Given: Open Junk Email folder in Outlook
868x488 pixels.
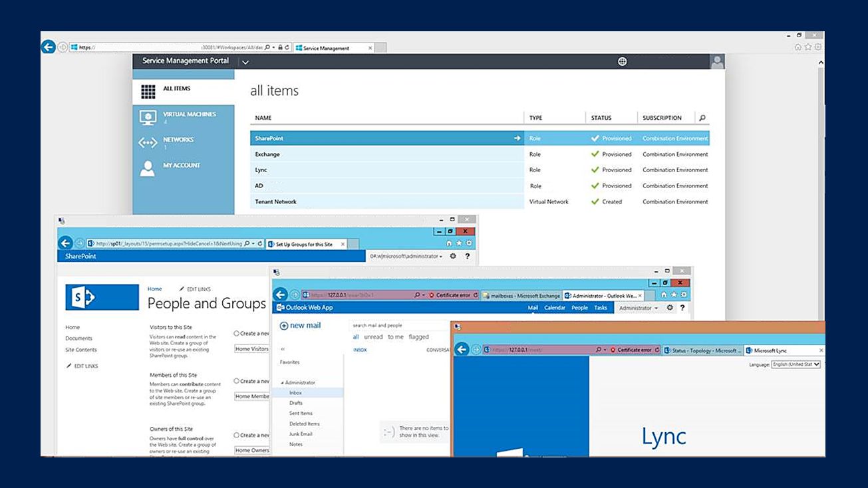Looking at the screenshot, I should coord(301,434).
